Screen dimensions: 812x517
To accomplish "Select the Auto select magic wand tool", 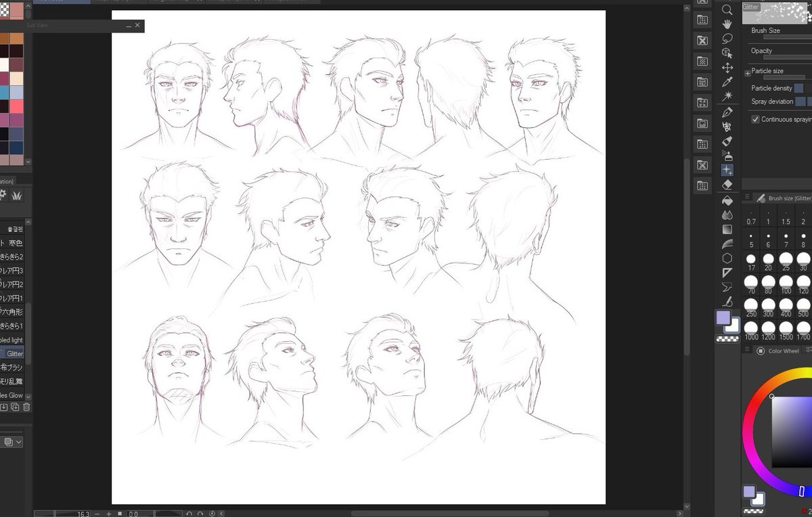I will point(727,96).
